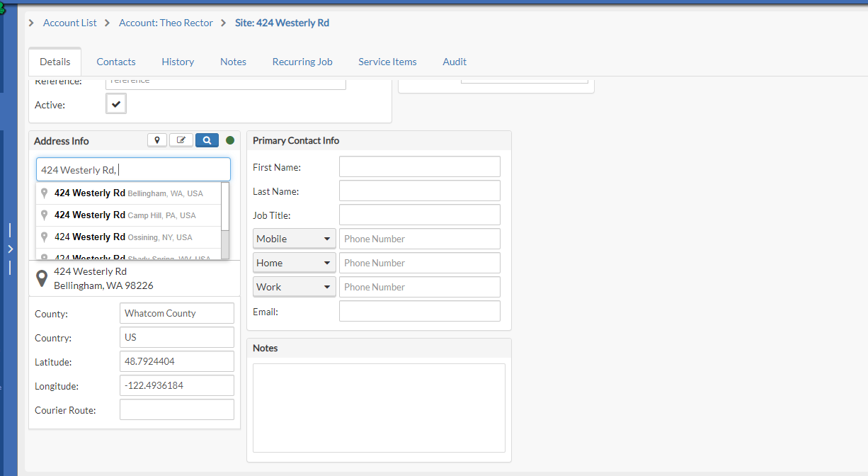The height and width of the screenshot is (476, 868).
Task: Navigate to Account List breadcrumb link
Action: (69, 23)
